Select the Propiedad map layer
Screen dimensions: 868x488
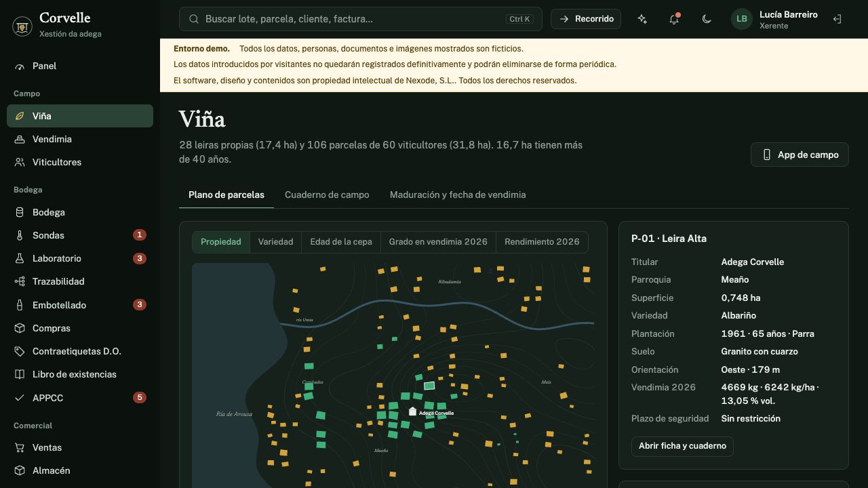[221, 242]
